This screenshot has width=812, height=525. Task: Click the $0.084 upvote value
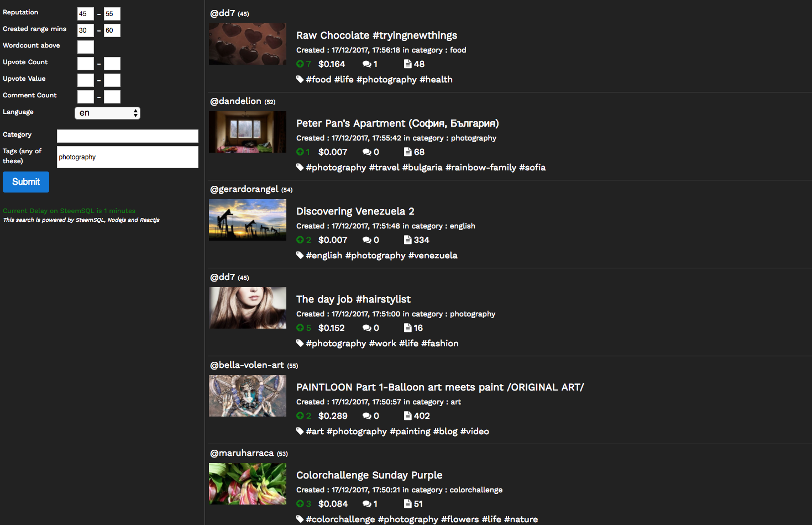click(x=333, y=504)
